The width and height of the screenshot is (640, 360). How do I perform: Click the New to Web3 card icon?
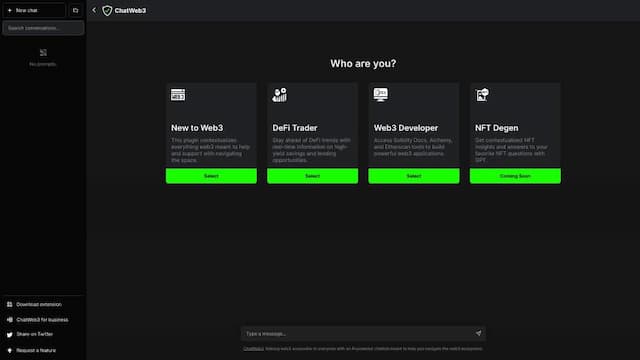[x=178, y=95]
